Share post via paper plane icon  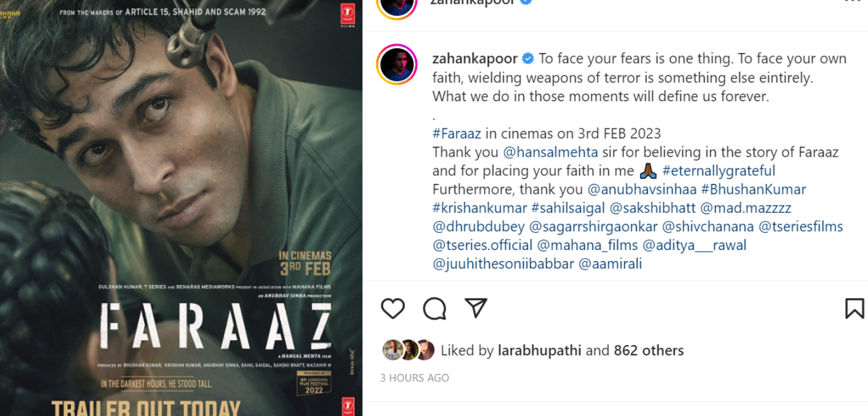click(x=476, y=307)
